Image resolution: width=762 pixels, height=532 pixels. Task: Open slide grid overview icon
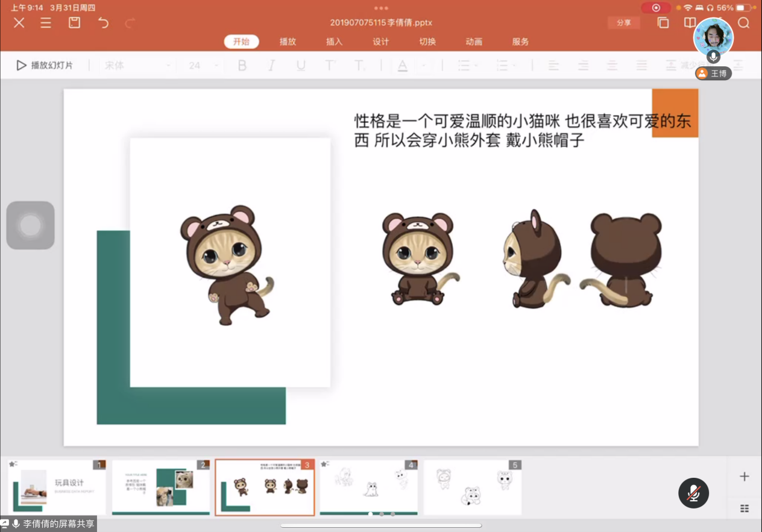[745, 509]
